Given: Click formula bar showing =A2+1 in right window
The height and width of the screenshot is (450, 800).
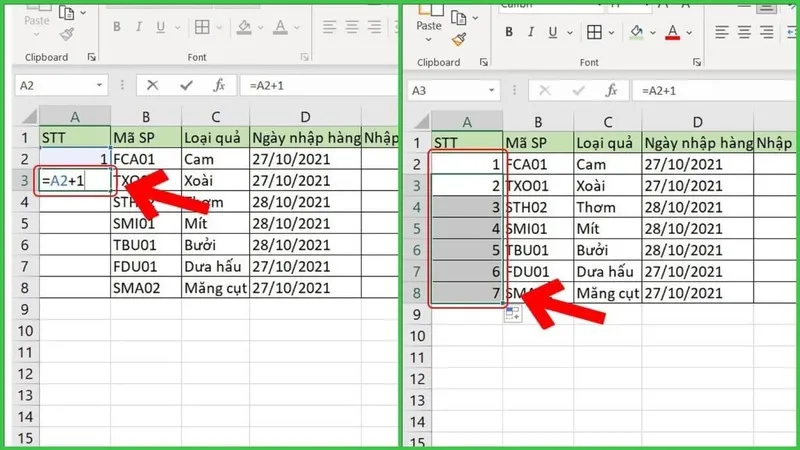Looking at the screenshot, I should click(714, 90).
